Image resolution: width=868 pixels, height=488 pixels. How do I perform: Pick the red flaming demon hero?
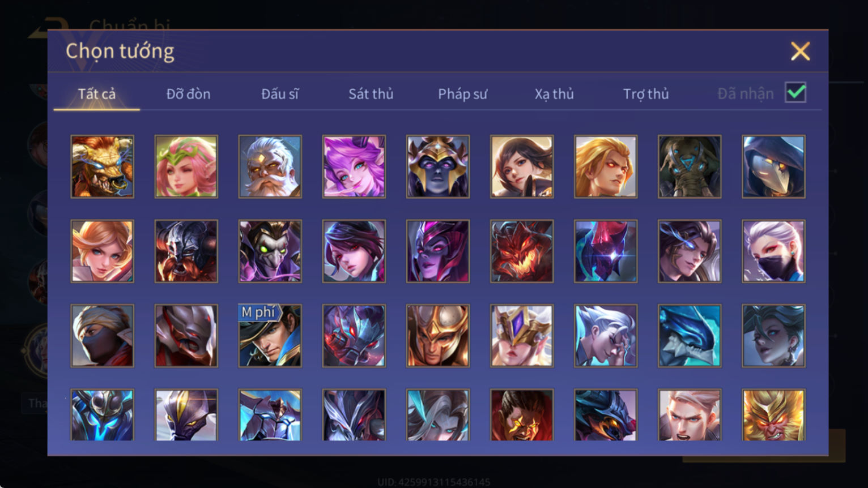pyautogui.click(x=522, y=251)
